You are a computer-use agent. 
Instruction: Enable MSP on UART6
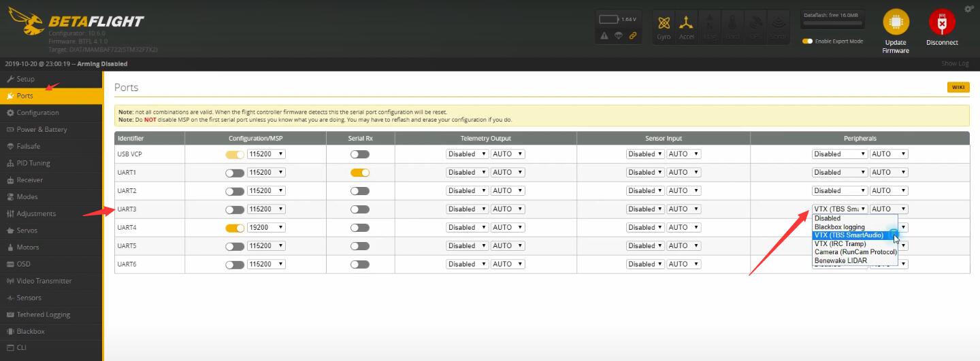click(235, 264)
